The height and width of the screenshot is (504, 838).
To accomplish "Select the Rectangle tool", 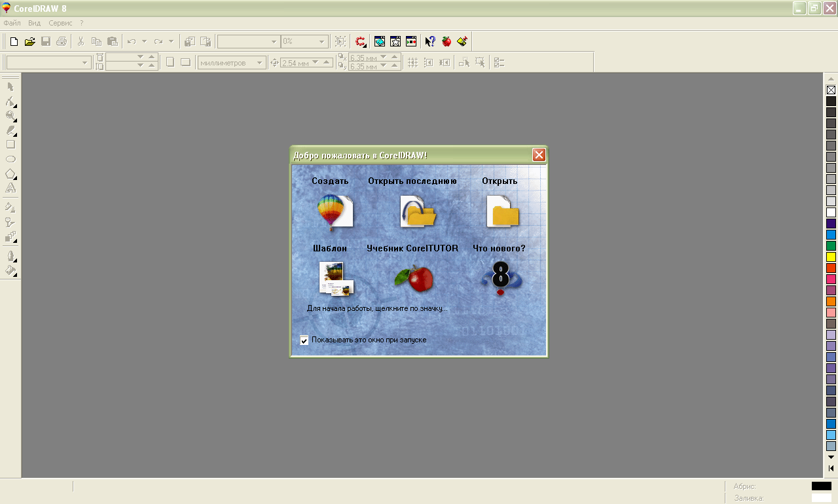I will tap(10, 144).
